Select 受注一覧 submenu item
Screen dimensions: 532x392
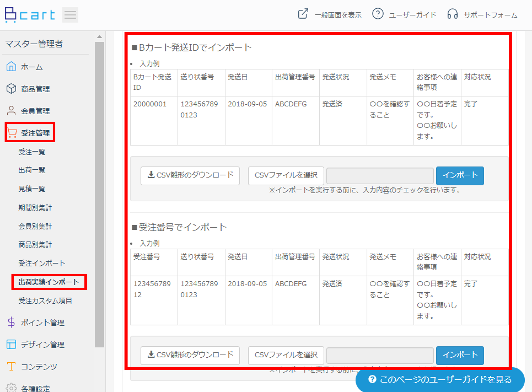pyautogui.click(x=32, y=152)
